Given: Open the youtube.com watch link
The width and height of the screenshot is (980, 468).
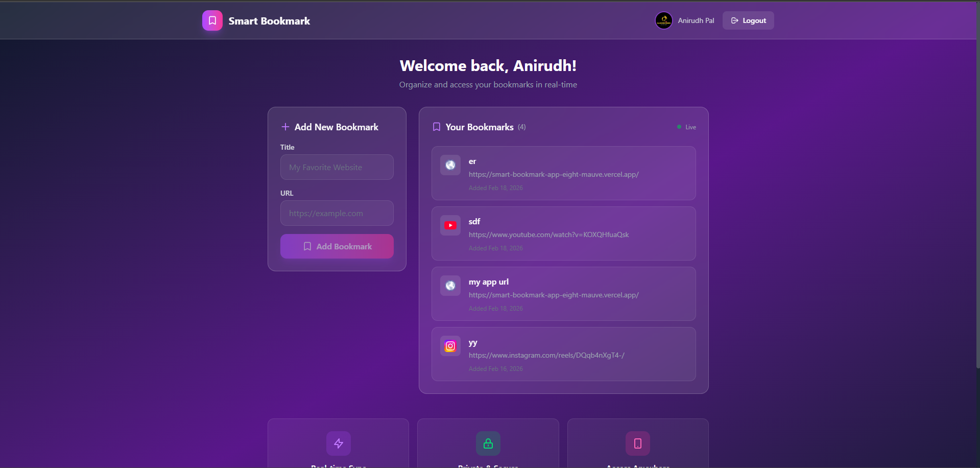Looking at the screenshot, I should pos(549,235).
